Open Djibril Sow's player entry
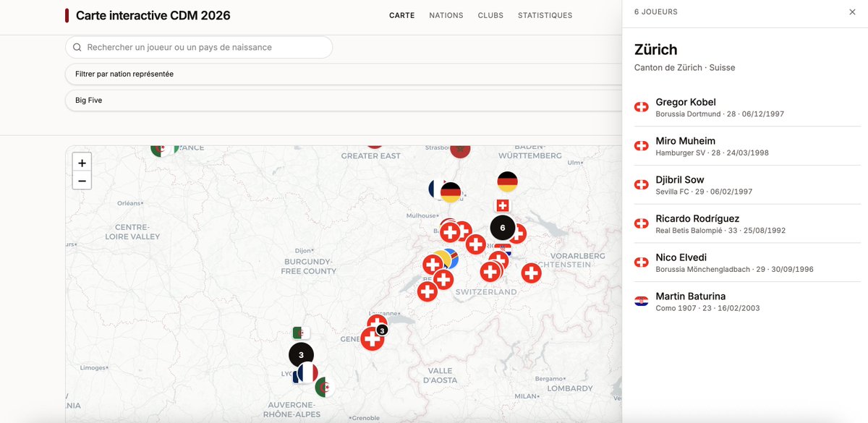This screenshot has width=868, height=423. (x=747, y=185)
